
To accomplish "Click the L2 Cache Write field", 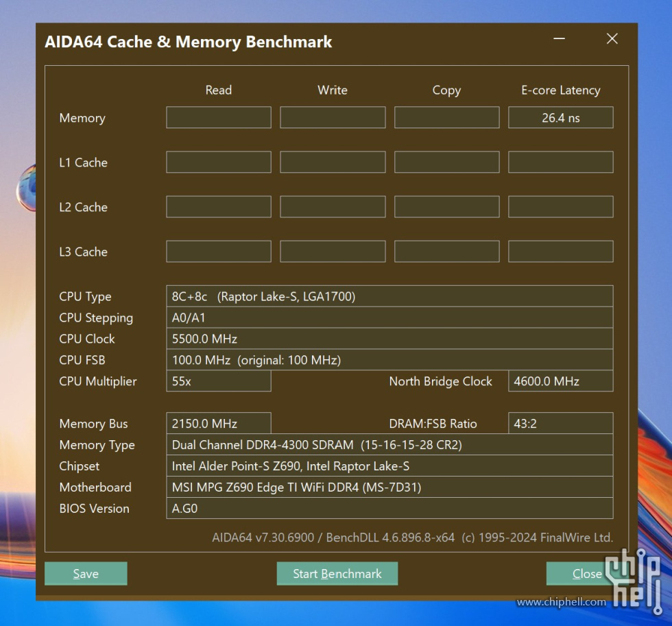I will [x=333, y=206].
